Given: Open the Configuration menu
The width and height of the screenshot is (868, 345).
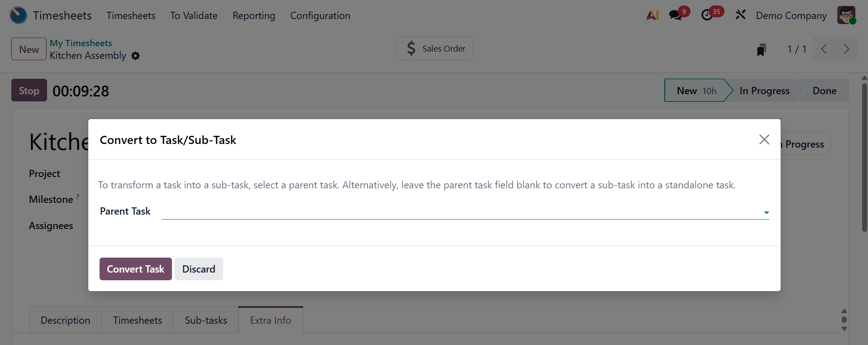Looking at the screenshot, I should (x=320, y=15).
